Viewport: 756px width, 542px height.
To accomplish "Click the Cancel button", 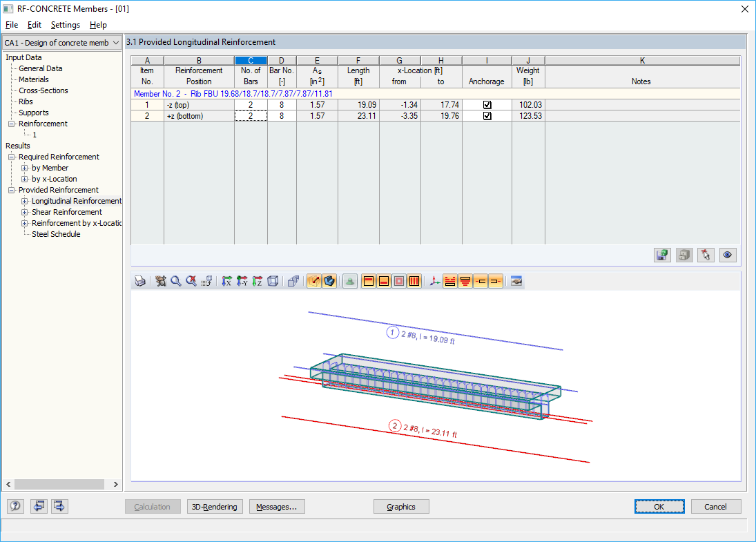I will (715, 507).
